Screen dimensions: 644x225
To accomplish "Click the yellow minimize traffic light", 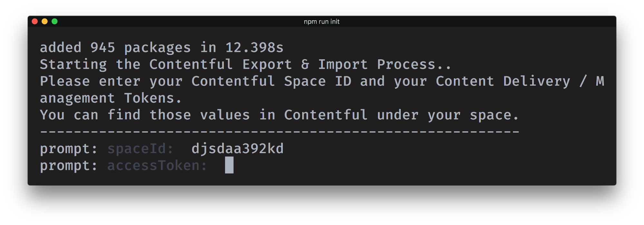I will (44, 22).
